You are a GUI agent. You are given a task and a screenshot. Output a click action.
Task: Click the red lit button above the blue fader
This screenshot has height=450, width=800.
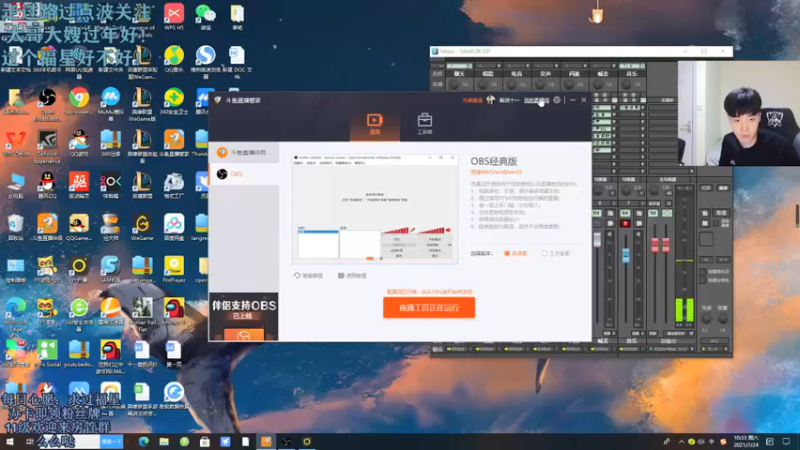625,223
